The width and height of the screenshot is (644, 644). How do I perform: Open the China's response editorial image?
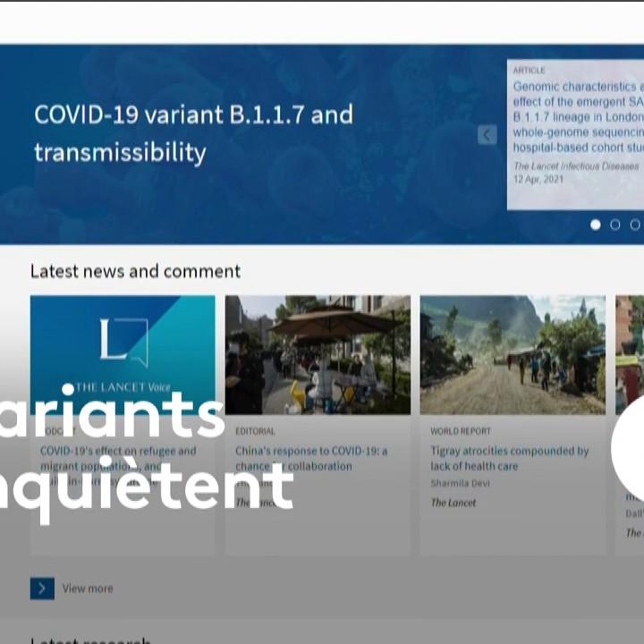(318, 355)
